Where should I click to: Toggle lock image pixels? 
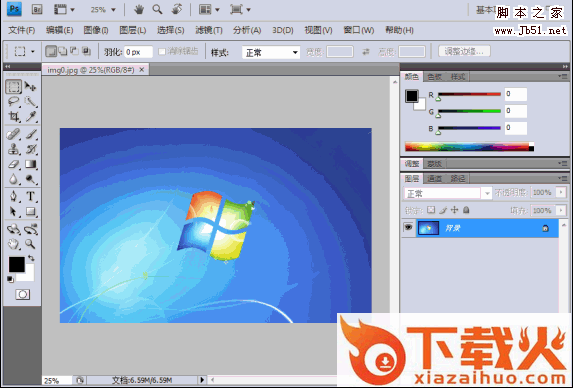click(443, 210)
